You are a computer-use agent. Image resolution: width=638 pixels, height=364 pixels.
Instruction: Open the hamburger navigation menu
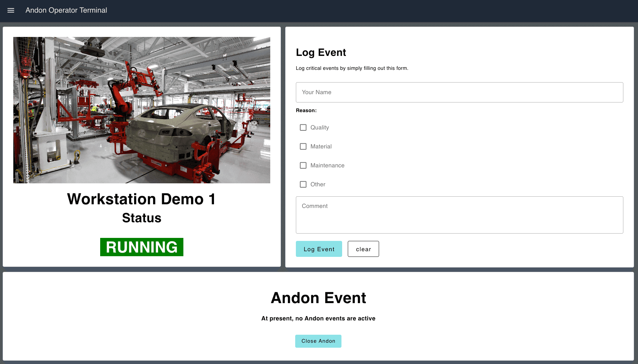[11, 11]
